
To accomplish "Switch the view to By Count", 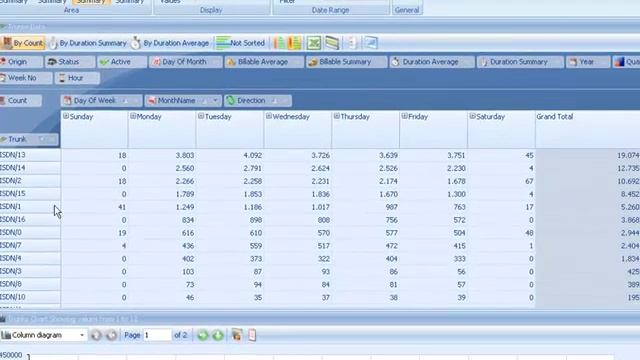I will [23, 43].
